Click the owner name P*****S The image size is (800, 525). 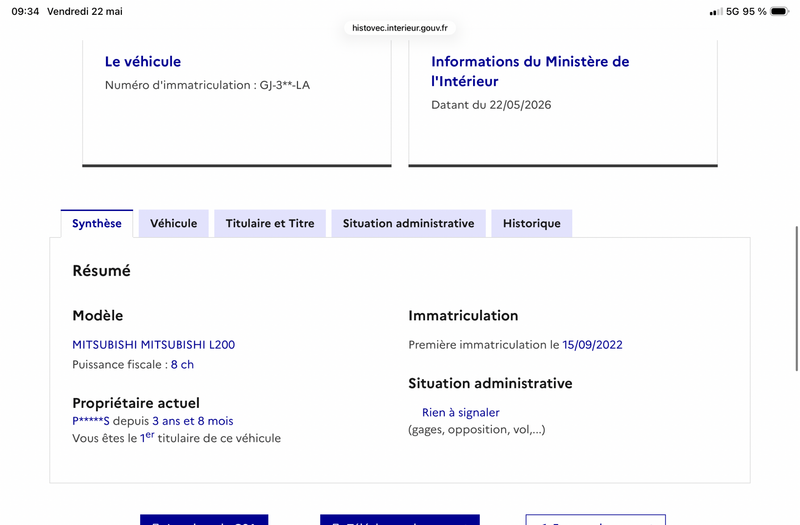(91, 421)
